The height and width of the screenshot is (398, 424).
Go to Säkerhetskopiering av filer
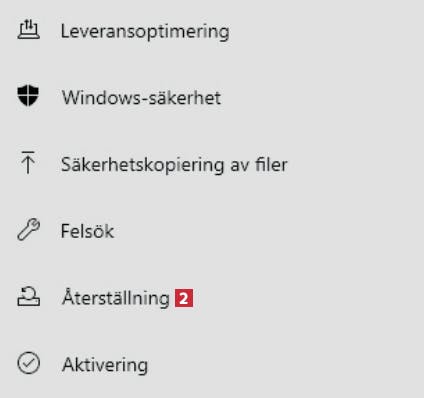point(212,164)
